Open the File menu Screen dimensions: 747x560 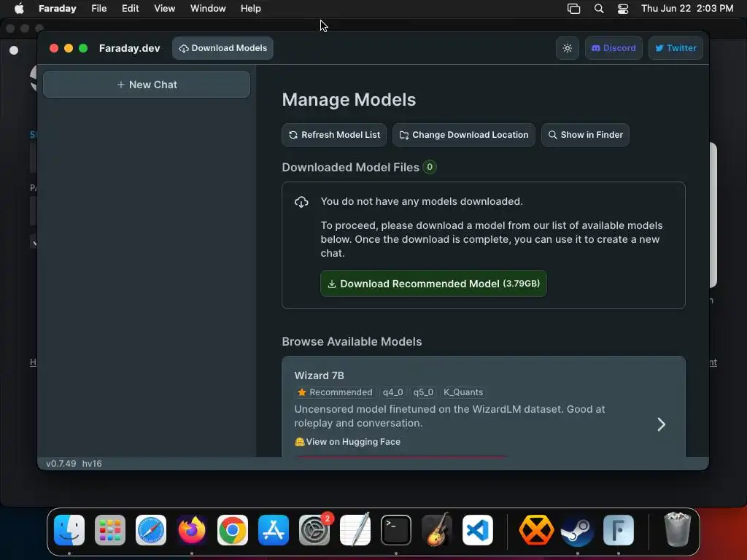tap(99, 9)
